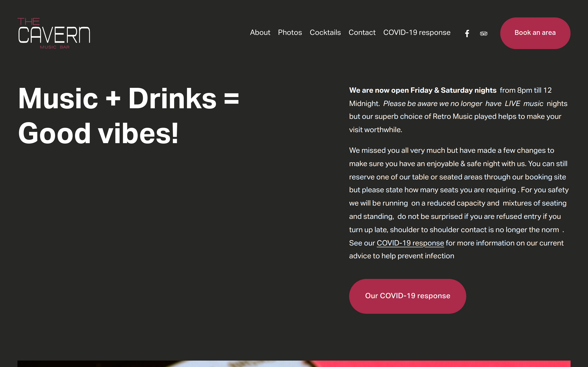This screenshot has width=588, height=367.
Task: Click the Retro Music phrase in the text
Action: tap(452, 117)
